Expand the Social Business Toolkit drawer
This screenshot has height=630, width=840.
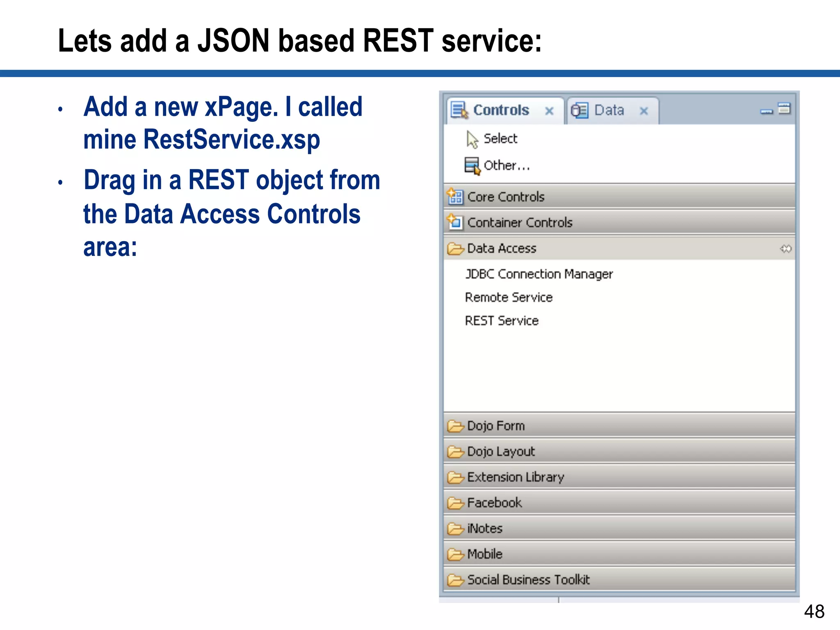pos(619,580)
